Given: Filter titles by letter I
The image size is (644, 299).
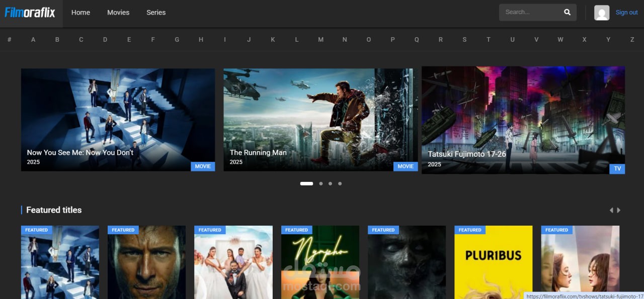Looking at the screenshot, I should pos(225,39).
